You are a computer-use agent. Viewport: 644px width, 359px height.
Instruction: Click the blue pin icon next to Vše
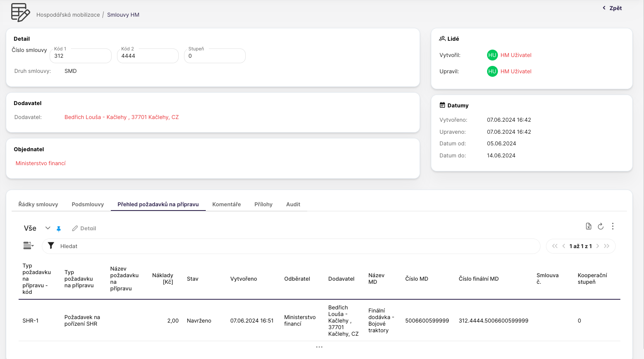[x=59, y=229]
